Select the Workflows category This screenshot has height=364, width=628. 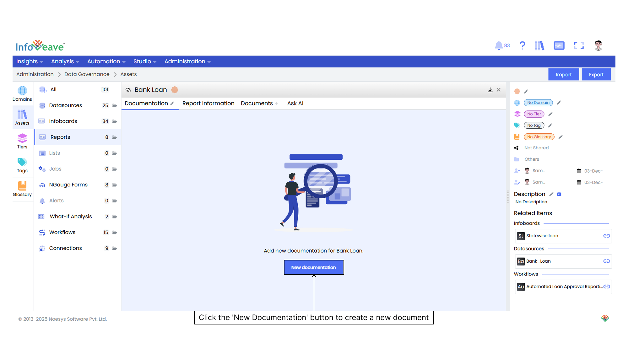click(77, 233)
